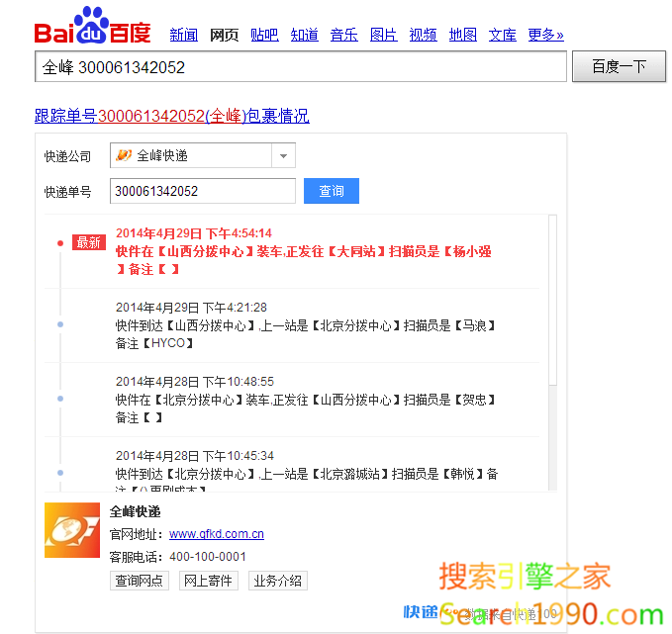Click the 全峰快递 company name heading
The width and height of the screenshot is (672, 634).
pyautogui.click(x=135, y=511)
